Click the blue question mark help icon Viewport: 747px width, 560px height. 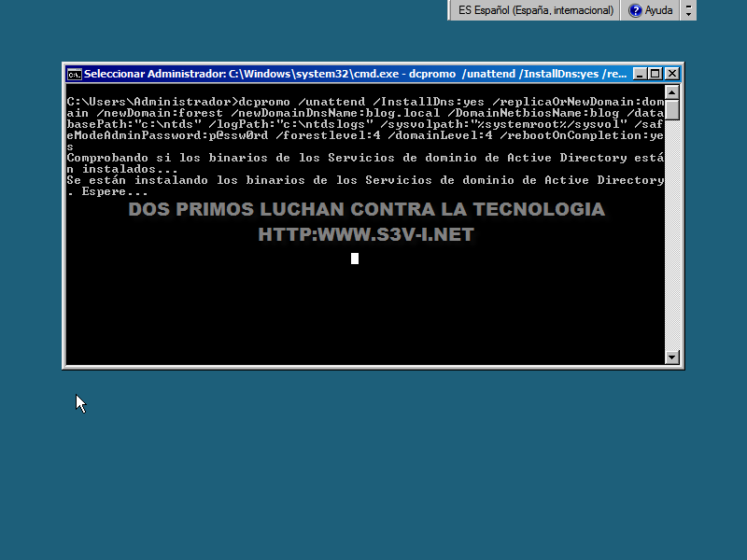coord(636,10)
